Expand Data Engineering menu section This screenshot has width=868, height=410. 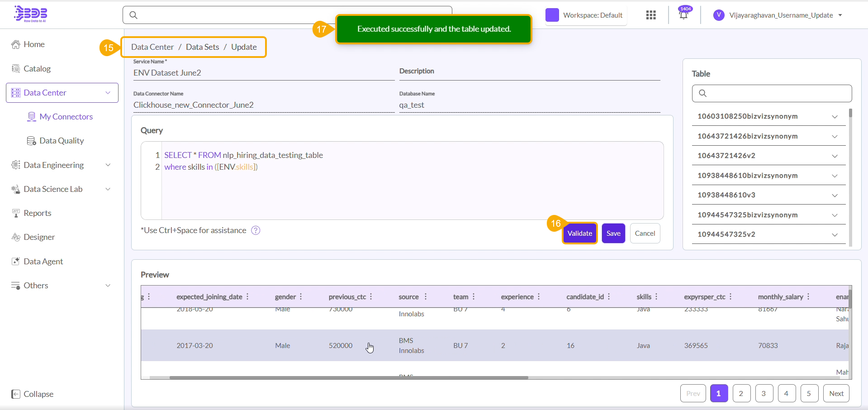click(x=108, y=165)
